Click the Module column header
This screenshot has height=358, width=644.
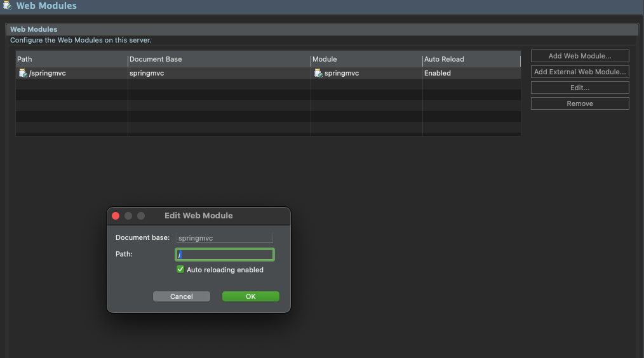(x=366, y=59)
